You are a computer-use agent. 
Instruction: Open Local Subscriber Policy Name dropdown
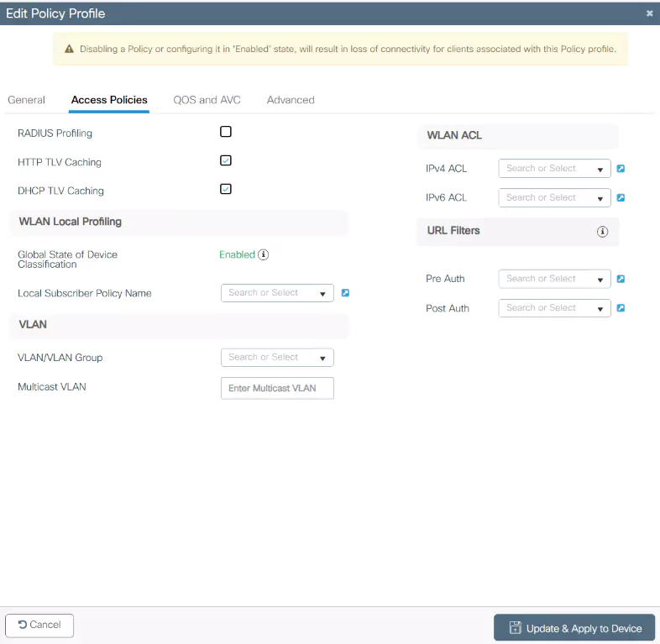click(x=277, y=293)
